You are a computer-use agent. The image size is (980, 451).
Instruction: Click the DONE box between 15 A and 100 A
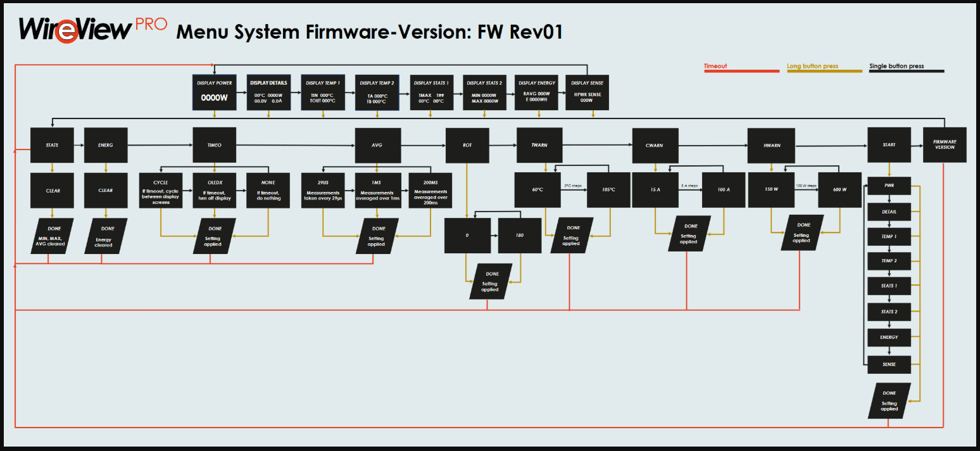pos(690,233)
